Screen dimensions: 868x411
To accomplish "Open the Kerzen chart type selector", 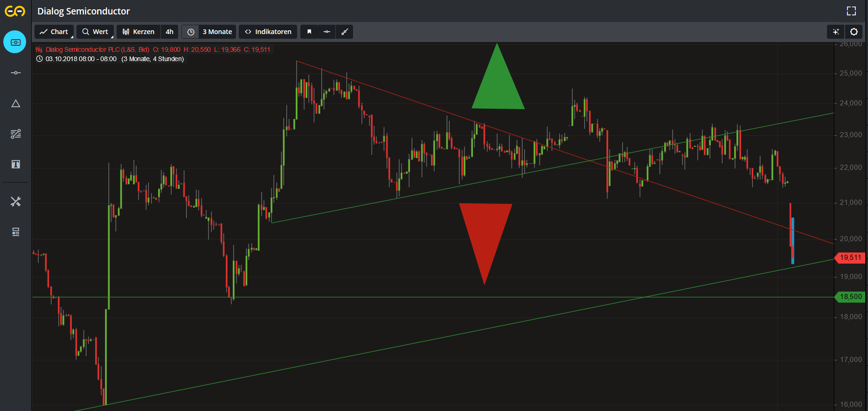I will coord(139,32).
